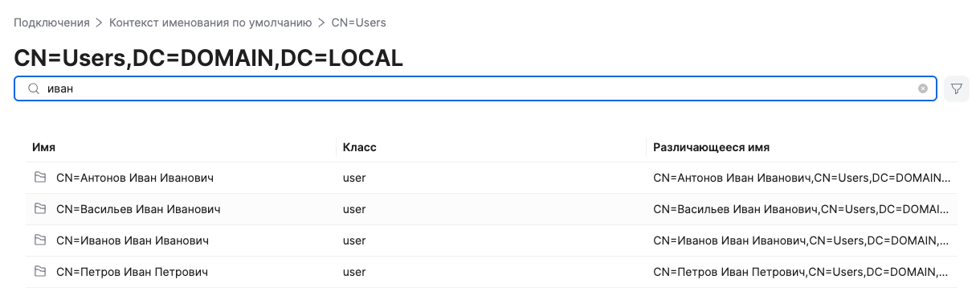Click folder icon of Васильев Иван Иванович

pos(39,209)
